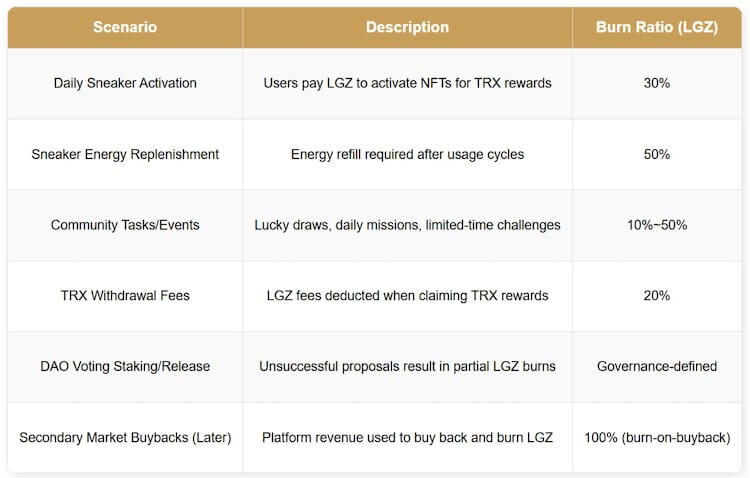Select the DAO Voting Staking/Release cell
750x478 pixels.
coord(125,366)
